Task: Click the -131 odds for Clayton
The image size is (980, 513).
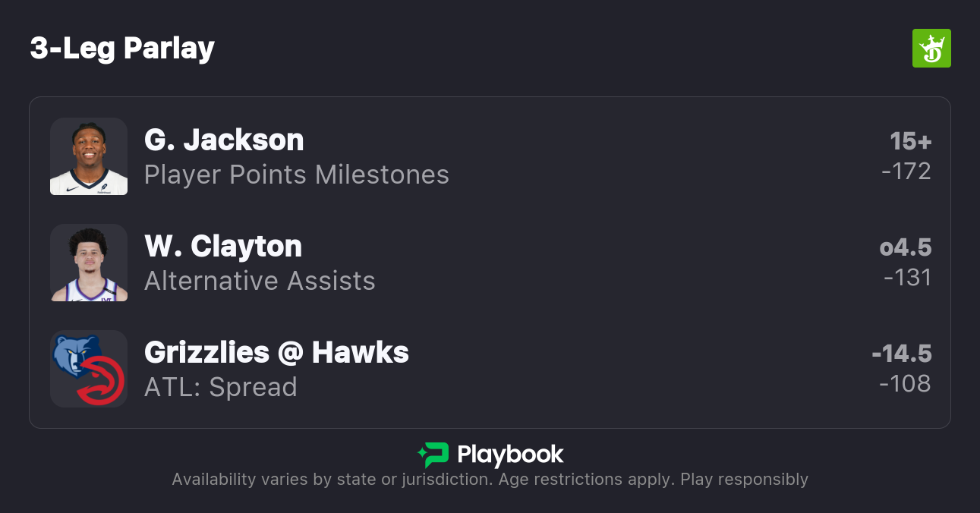Action: click(x=907, y=278)
